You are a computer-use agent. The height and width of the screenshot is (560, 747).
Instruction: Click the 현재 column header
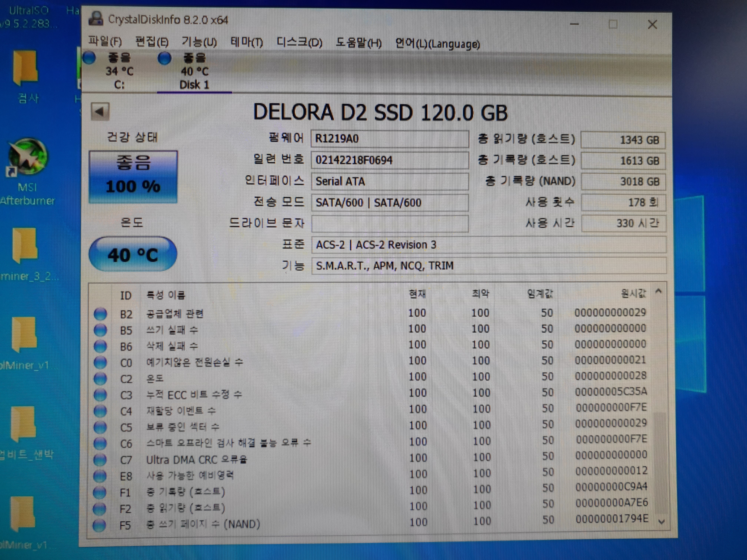click(x=417, y=294)
